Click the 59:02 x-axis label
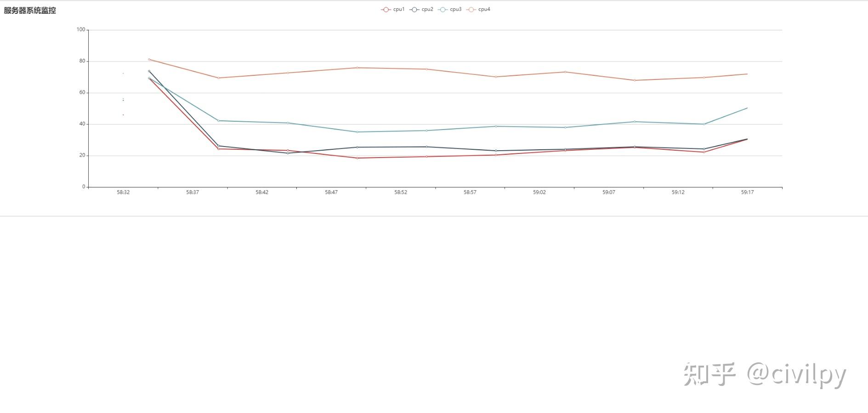The height and width of the screenshot is (413, 868). [x=539, y=192]
